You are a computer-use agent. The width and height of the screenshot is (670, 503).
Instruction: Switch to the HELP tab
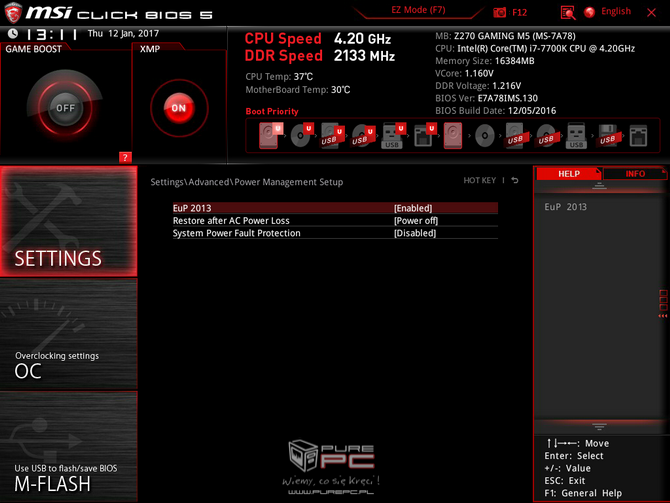point(569,174)
